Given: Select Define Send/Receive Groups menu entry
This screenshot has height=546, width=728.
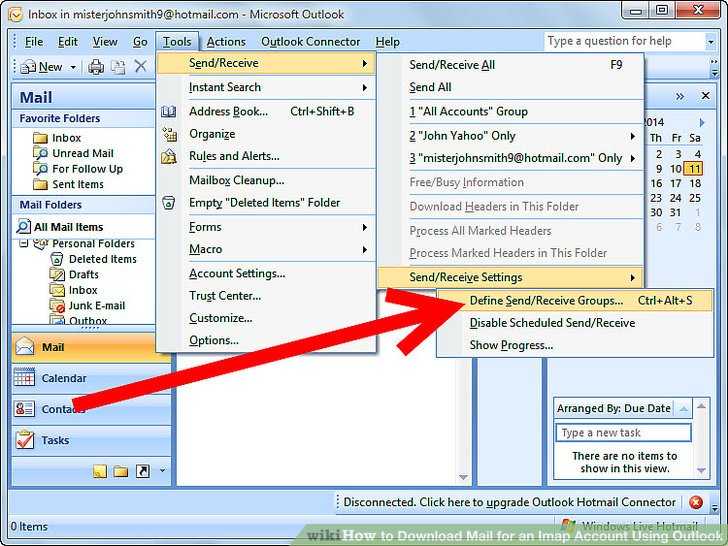Looking at the screenshot, I should 575,301.
